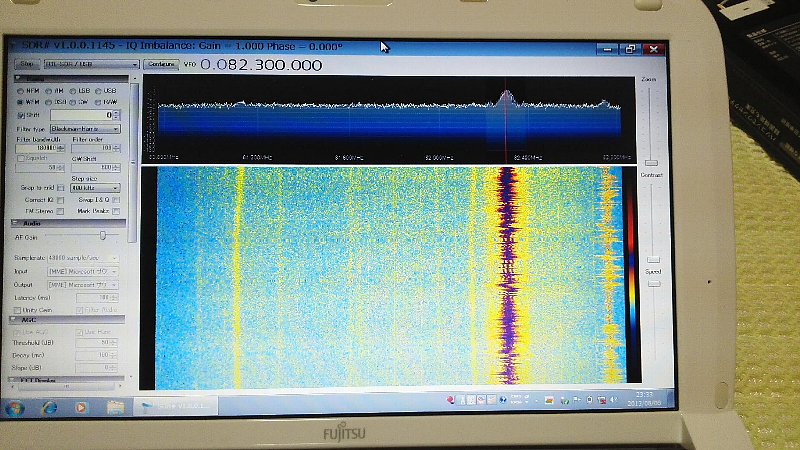Open the Windows Explorer folder icon
This screenshot has height=450, width=800.
tap(116, 408)
